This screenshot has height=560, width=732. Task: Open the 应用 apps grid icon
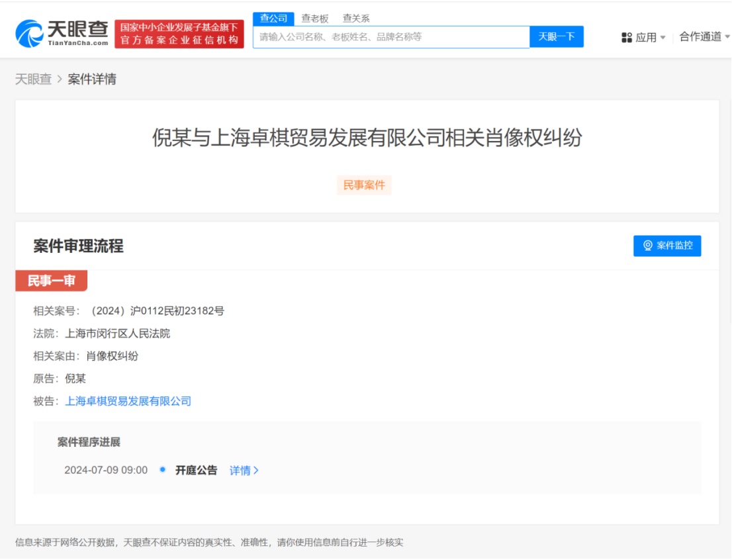[x=625, y=38]
